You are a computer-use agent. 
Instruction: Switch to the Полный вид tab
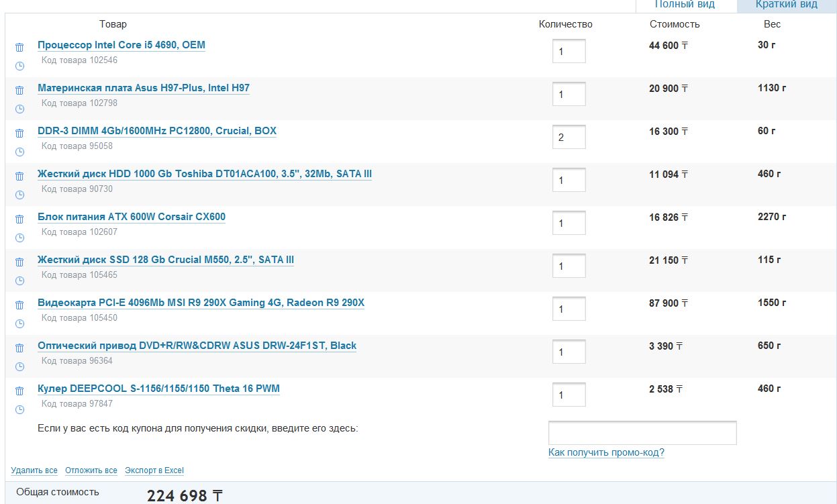point(685,5)
